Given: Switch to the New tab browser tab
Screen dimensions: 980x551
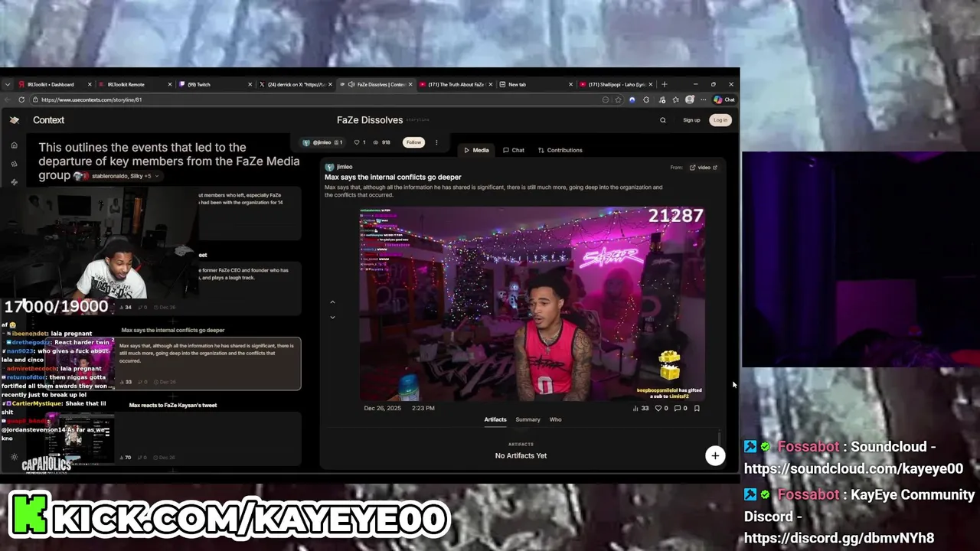Looking at the screenshot, I should coord(536,84).
